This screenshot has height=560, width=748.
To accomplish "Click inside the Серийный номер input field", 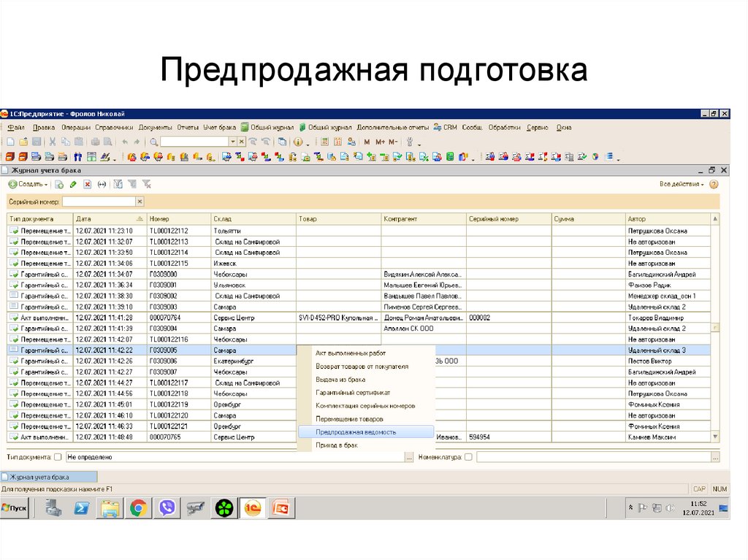I will click(99, 201).
